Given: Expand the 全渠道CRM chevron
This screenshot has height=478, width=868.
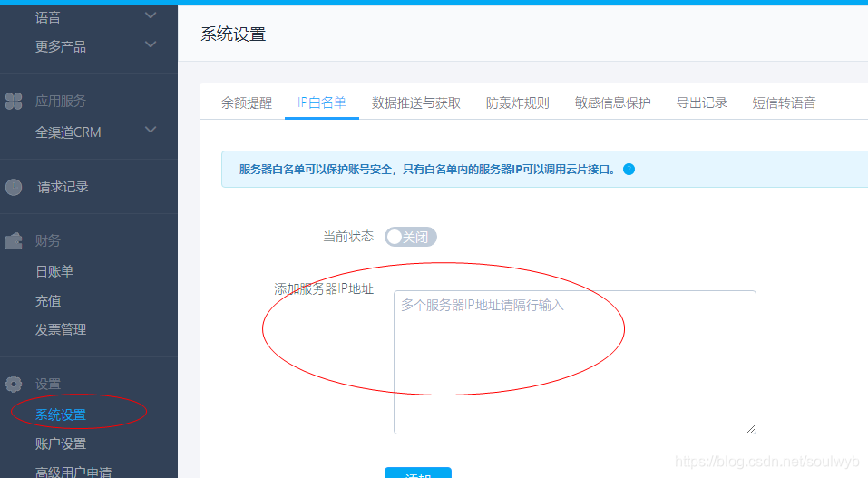Looking at the screenshot, I should click(151, 130).
